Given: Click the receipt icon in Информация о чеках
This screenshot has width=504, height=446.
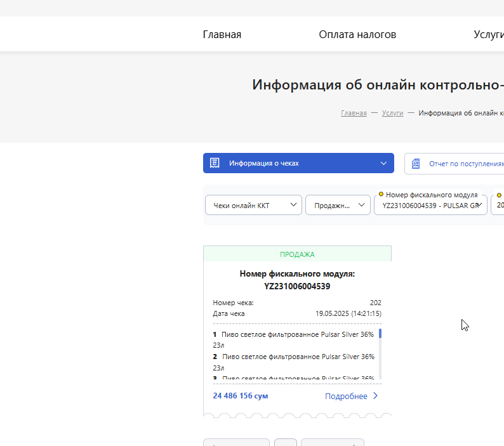Looking at the screenshot, I should click(x=215, y=163).
